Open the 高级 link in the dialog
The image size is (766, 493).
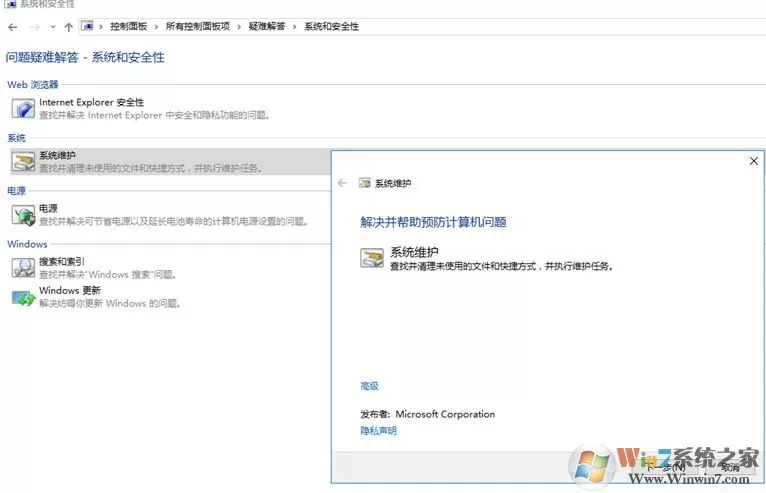(369, 386)
